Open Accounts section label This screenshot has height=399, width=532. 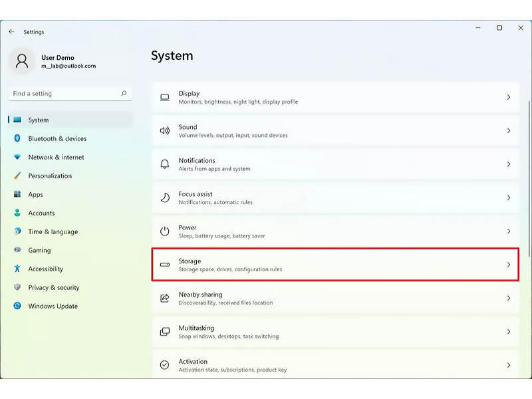(x=41, y=213)
